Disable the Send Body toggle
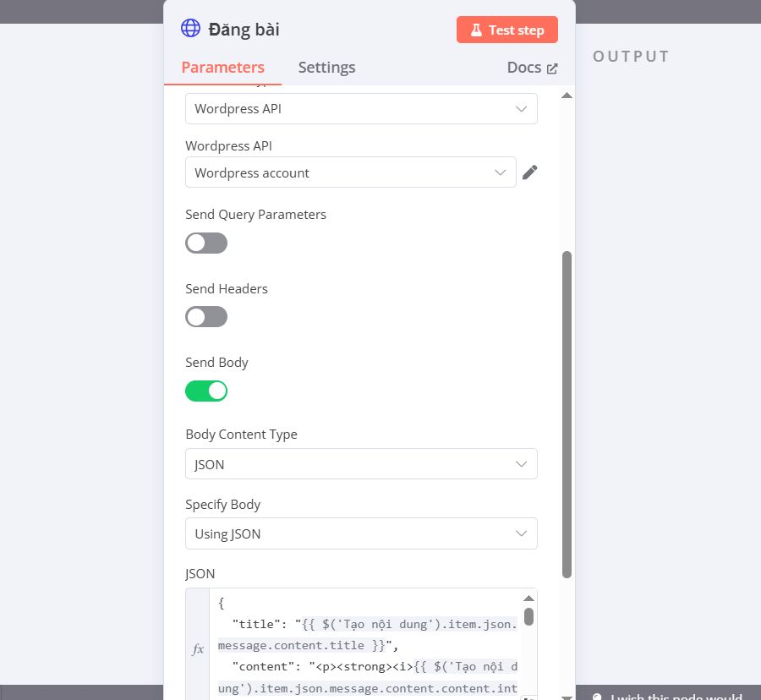This screenshot has height=700, width=761. click(206, 391)
